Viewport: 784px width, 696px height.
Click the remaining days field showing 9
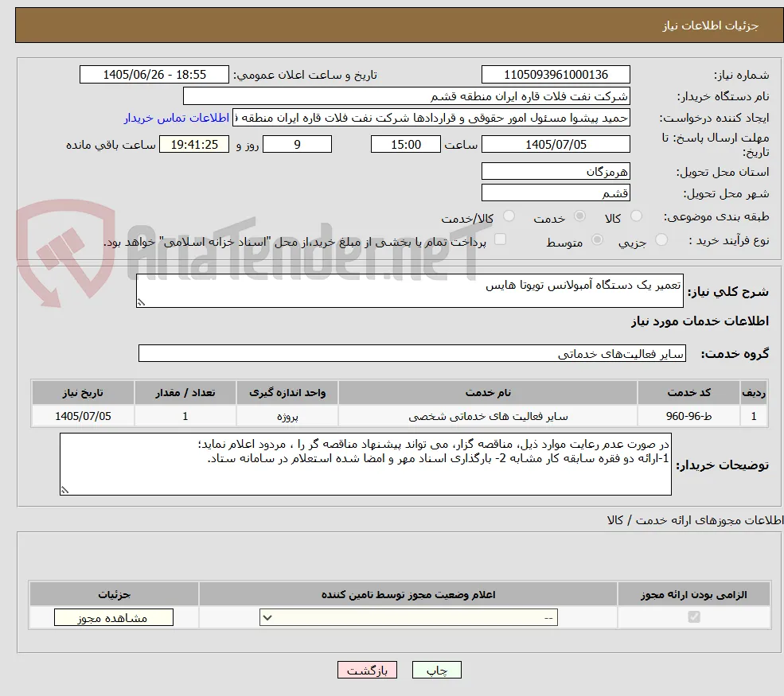tap(297, 145)
